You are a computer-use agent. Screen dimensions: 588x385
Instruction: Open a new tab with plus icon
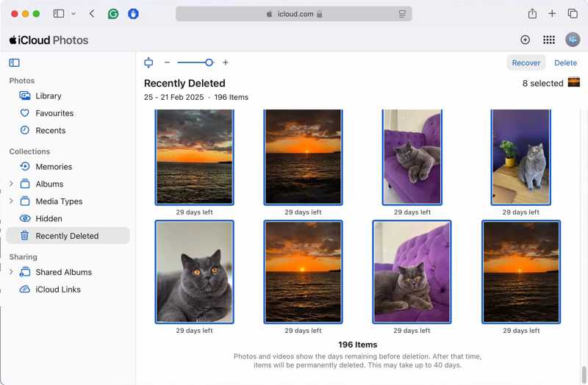coord(552,14)
